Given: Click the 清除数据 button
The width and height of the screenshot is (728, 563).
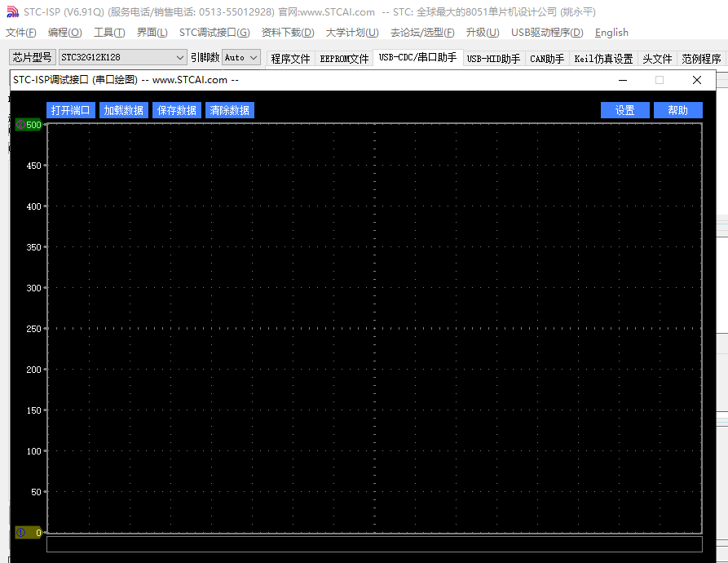Looking at the screenshot, I should pos(229,110).
